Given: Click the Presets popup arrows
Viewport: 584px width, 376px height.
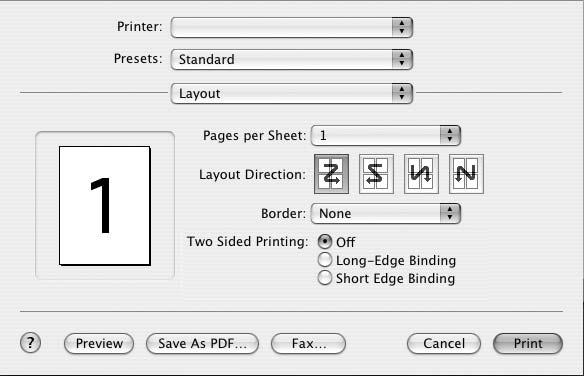Looking at the screenshot, I should coord(402,59).
